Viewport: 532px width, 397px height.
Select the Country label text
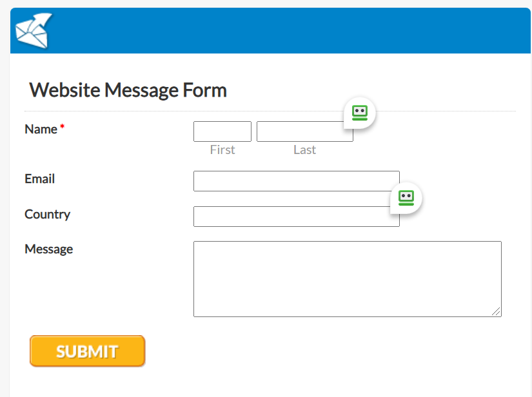[47, 214]
